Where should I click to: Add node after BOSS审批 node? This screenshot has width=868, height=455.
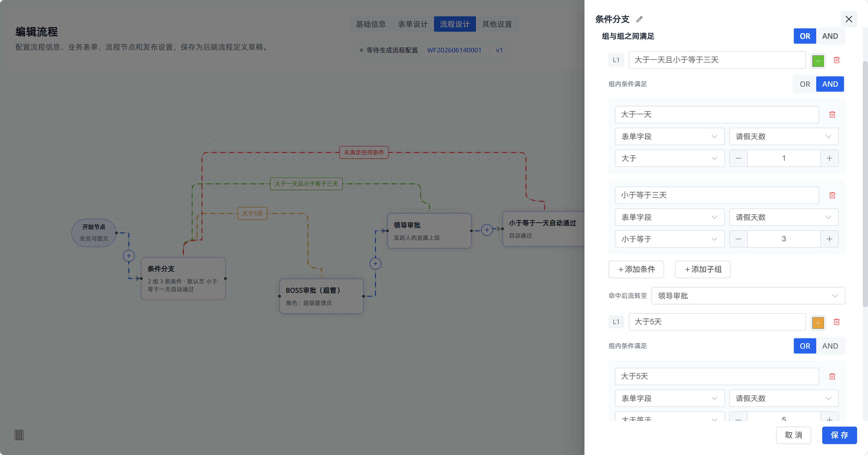tap(375, 264)
